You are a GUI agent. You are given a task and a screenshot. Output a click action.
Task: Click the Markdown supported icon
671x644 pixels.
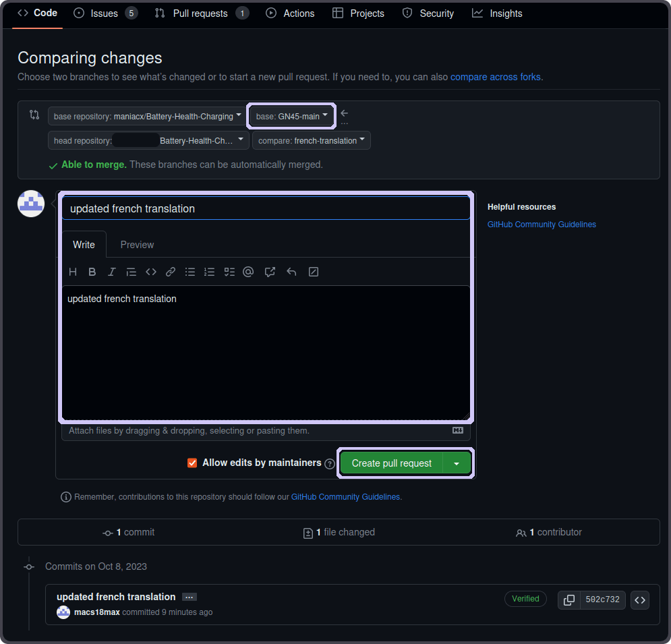[458, 430]
